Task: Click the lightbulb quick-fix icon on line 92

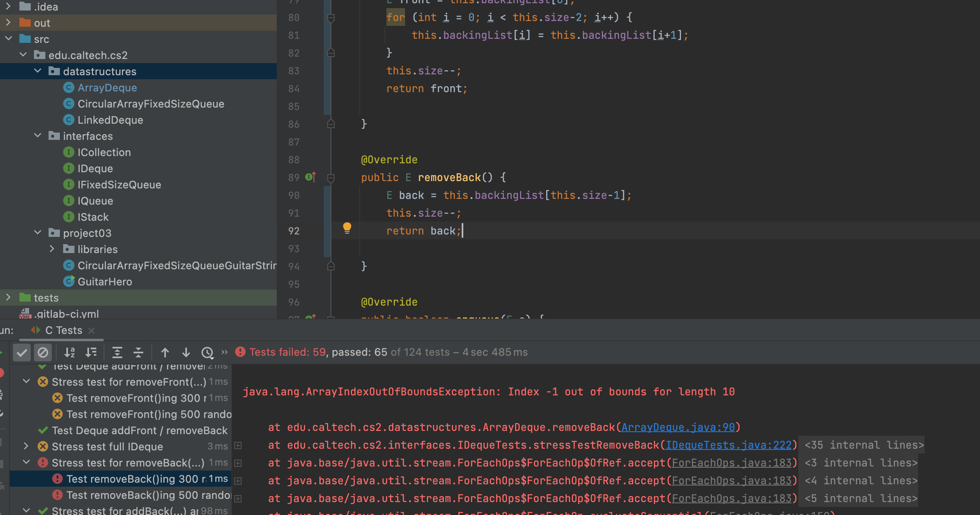Action: click(347, 228)
